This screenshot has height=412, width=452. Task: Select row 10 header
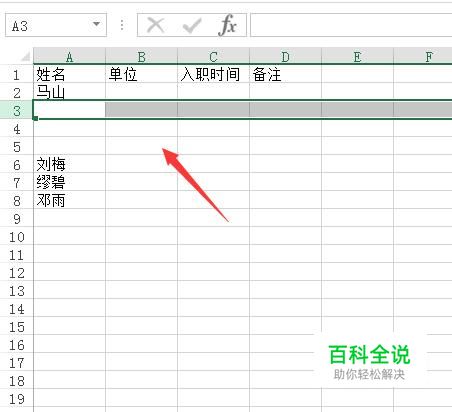coord(17,237)
